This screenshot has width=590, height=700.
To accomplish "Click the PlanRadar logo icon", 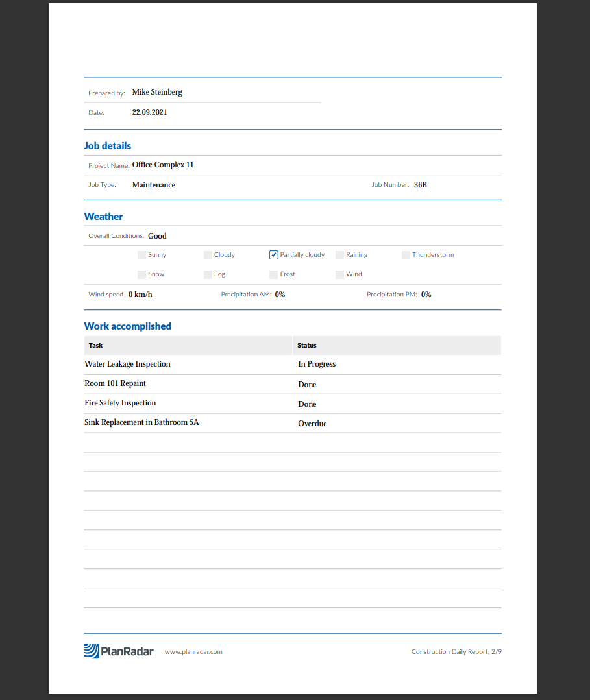I will tap(92, 651).
